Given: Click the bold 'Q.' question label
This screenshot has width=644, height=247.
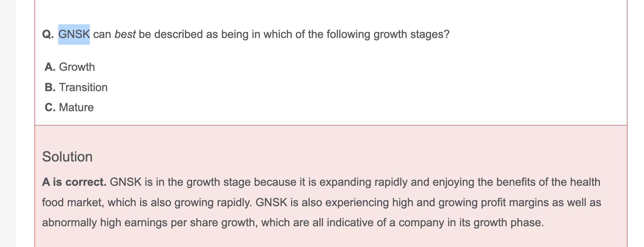Looking at the screenshot, I should point(48,34).
